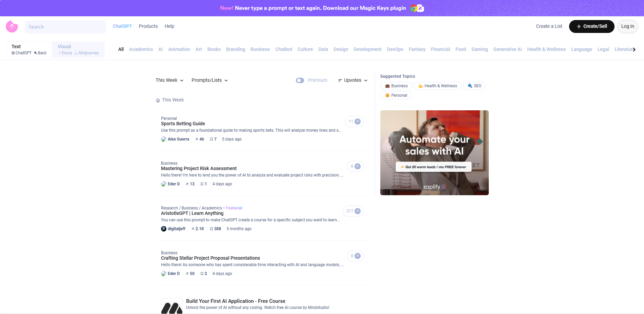Select the Gaming category tab
644x314 pixels.
(x=480, y=49)
